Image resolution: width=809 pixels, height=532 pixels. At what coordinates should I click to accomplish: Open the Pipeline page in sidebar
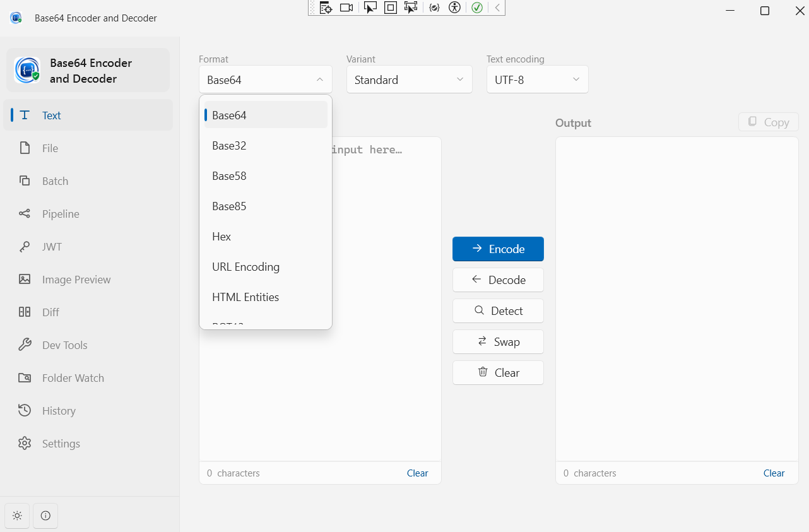pos(88,214)
